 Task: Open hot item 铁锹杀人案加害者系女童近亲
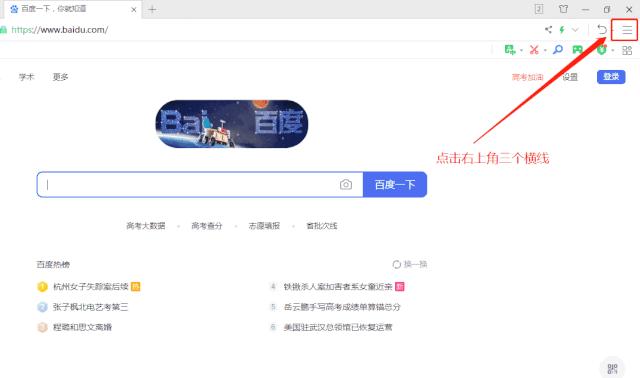click(x=338, y=287)
